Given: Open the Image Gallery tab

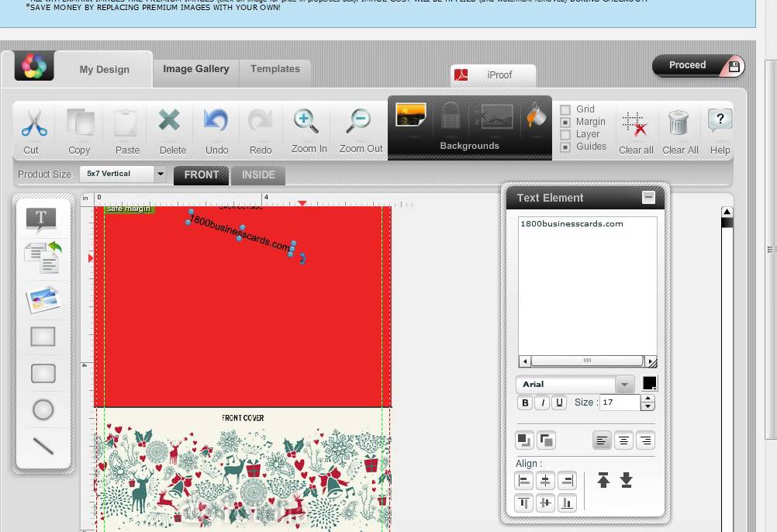Looking at the screenshot, I should [195, 69].
